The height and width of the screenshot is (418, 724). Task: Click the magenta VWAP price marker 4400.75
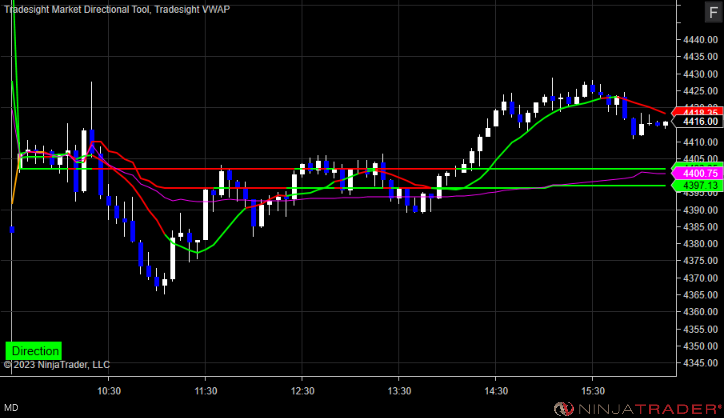point(697,174)
